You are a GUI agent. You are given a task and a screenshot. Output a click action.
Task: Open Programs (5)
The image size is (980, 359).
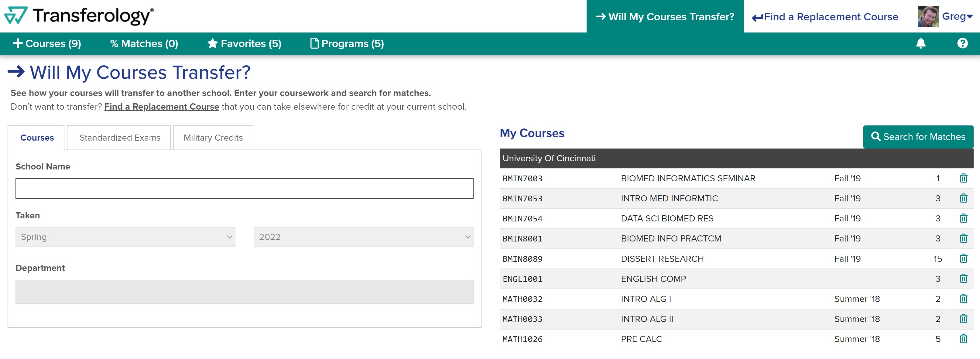[x=347, y=44]
